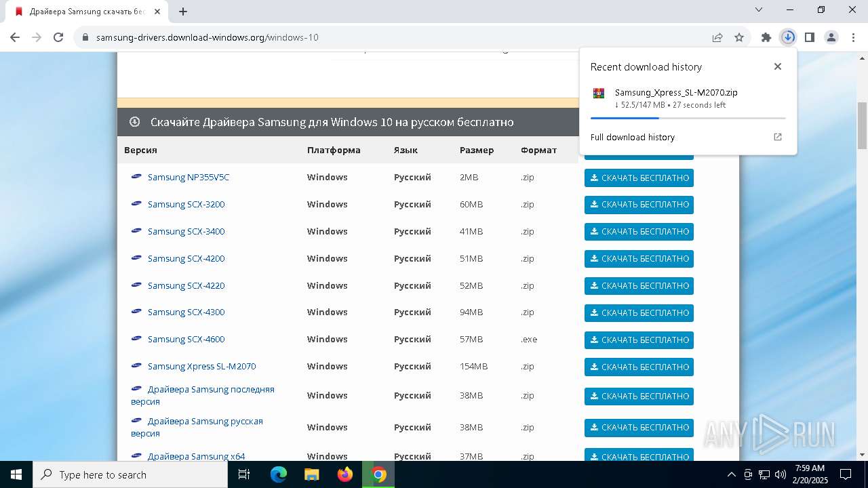Open the Samsung SCX-4600 link
The width and height of the screenshot is (868, 488).
(x=186, y=339)
